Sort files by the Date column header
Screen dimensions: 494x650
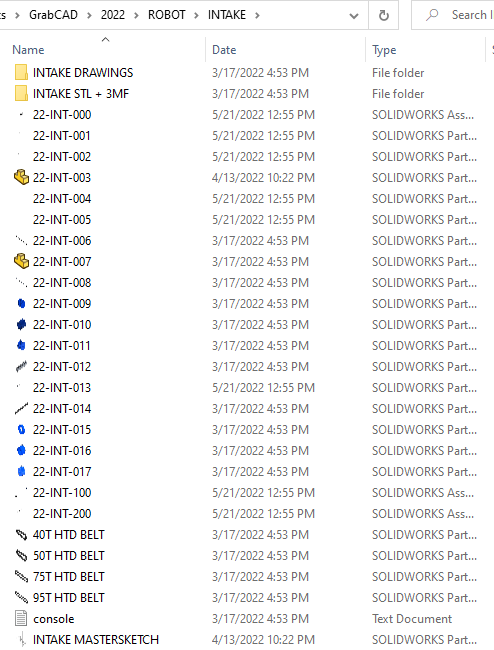tap(224, 50)
